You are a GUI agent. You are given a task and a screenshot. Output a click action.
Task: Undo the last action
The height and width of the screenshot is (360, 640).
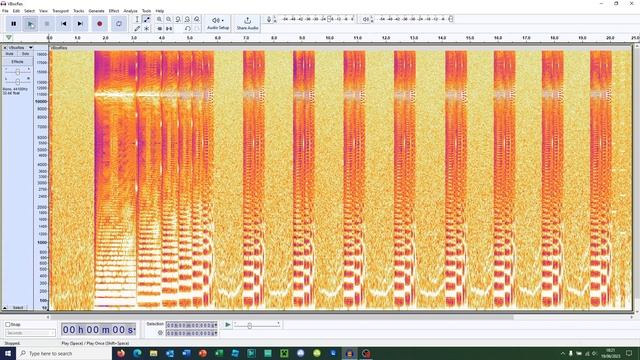[187, 29]
